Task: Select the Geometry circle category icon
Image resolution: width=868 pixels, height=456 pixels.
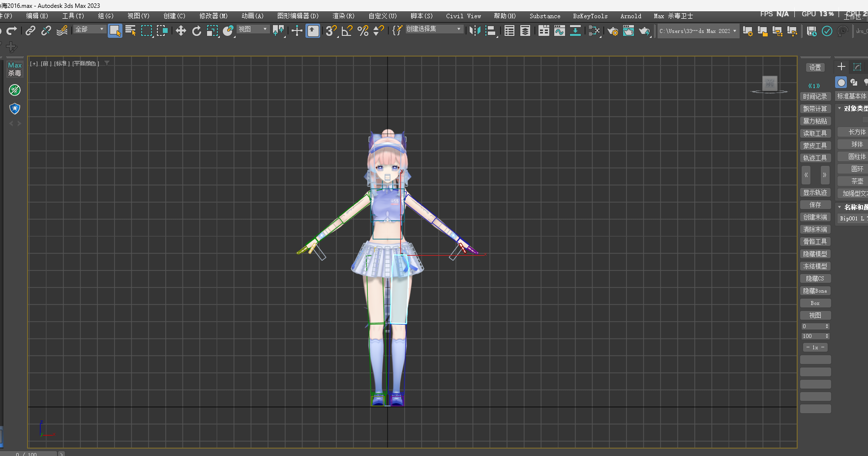Action: click(841, 83)
